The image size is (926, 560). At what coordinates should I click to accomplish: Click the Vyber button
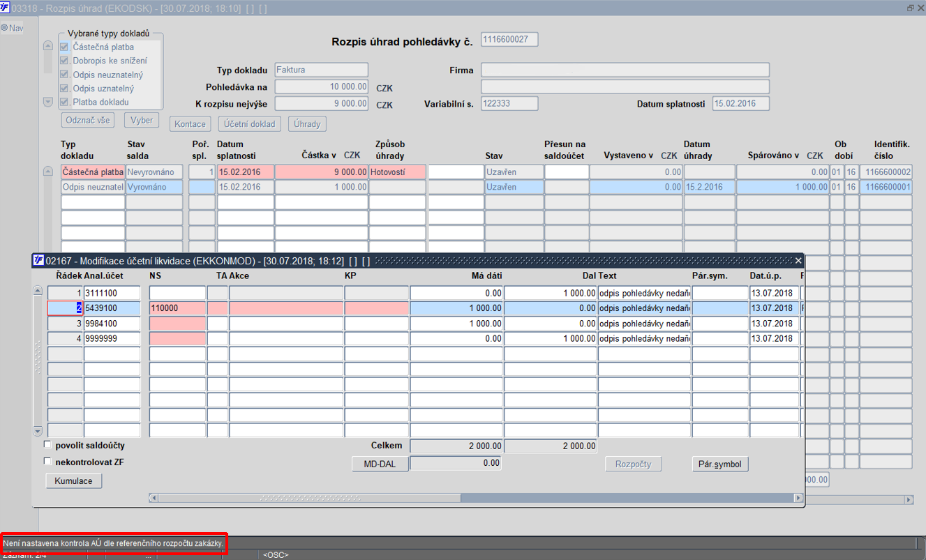(x=142, y=120)
